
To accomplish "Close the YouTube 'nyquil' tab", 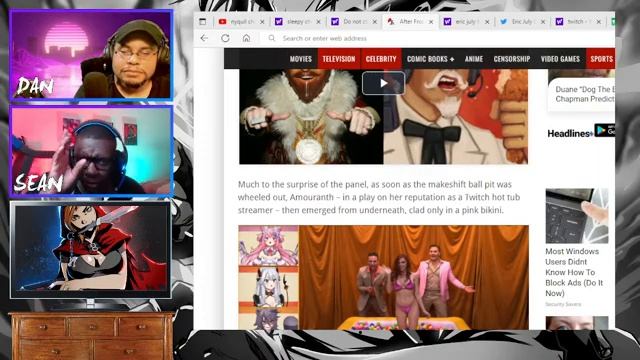I will [262, 22].
